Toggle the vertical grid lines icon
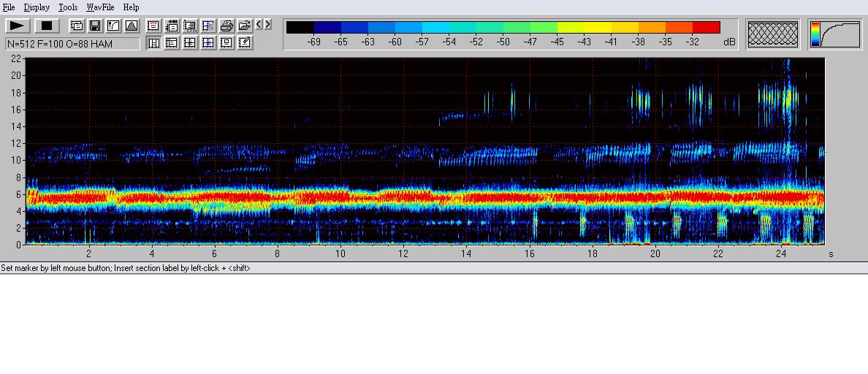The height and width of the screenshot is (374, 868). pyautogui.click(x=153, y=43)
